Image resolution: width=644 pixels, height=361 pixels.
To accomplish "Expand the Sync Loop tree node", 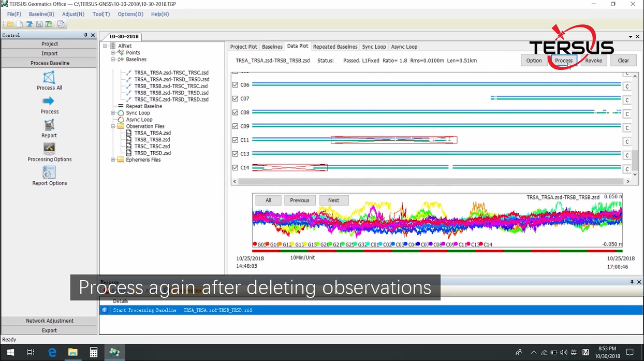I will point(113,113).
